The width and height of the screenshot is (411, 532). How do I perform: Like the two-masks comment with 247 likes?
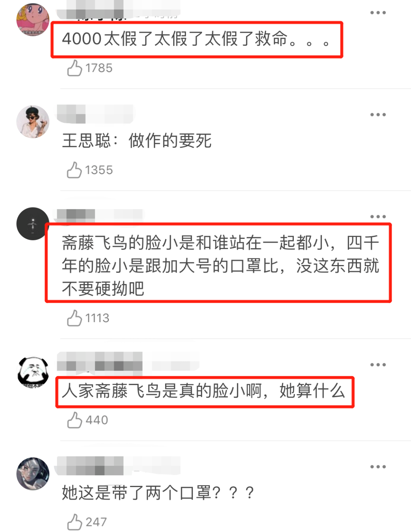click(x=75, y=522)
